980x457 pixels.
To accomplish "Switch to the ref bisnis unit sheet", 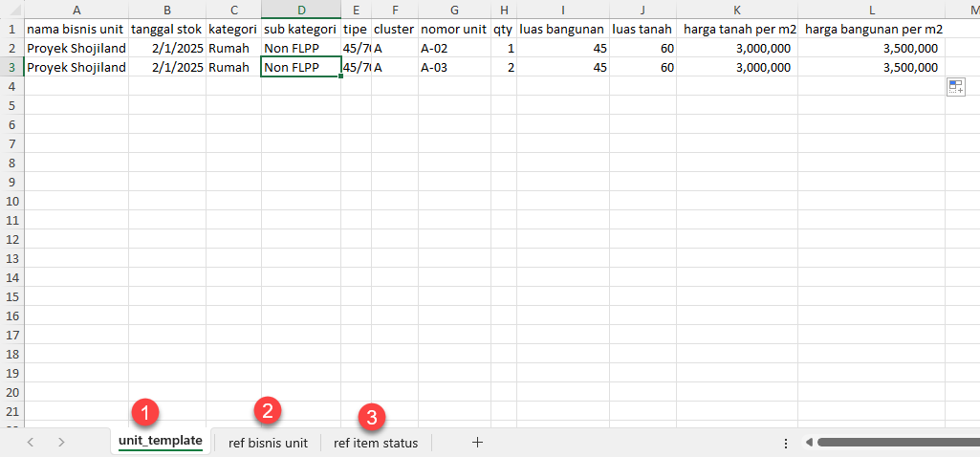I will (x=268, y=443).
